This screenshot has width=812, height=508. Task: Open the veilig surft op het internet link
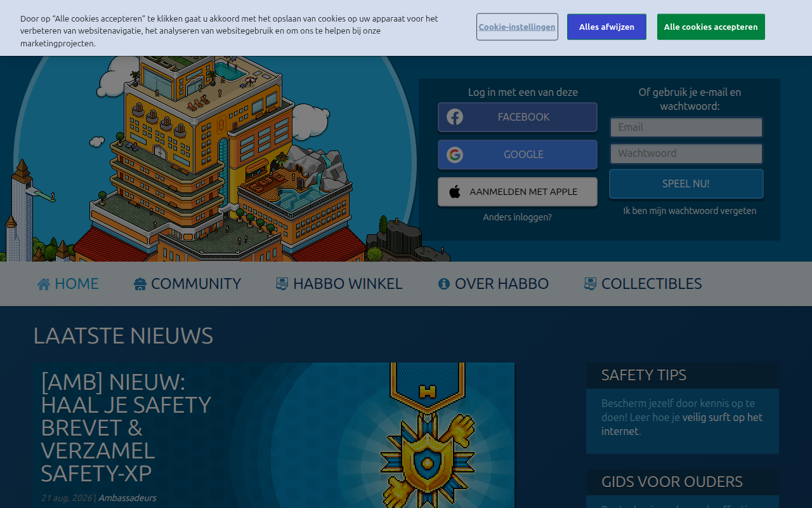coord(682,424)
